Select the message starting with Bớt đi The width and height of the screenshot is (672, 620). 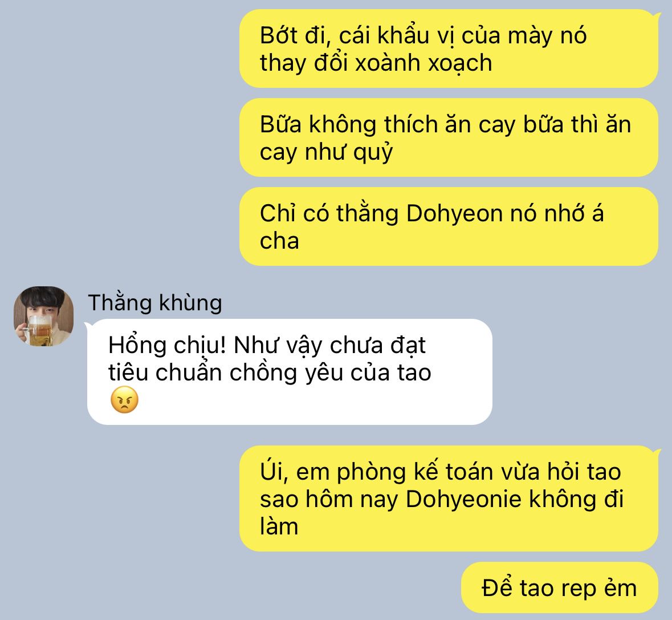(x=449, y=48)
